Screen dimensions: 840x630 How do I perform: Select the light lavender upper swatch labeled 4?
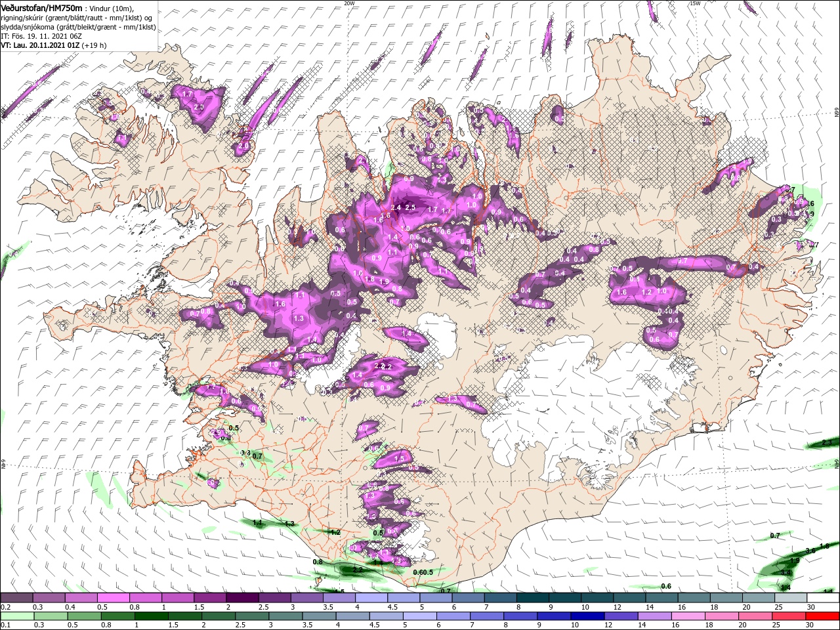click(371, 598)
